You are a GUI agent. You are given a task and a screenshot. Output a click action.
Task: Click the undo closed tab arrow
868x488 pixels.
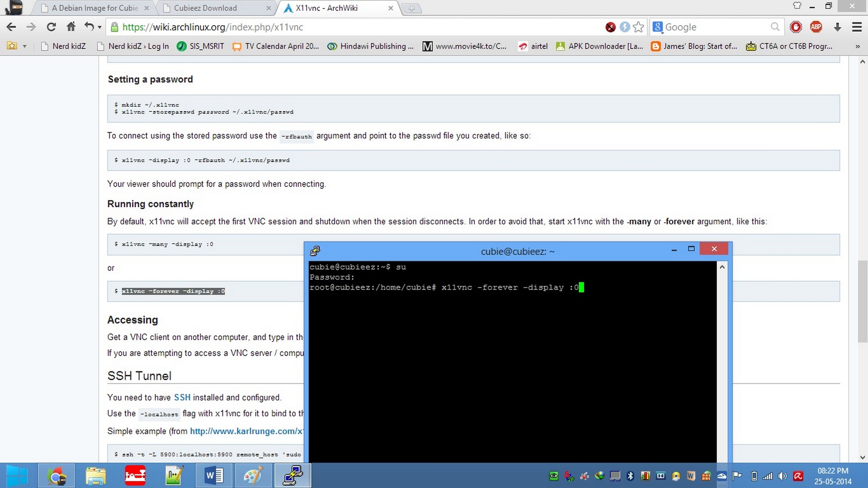[x=89, y=27]
